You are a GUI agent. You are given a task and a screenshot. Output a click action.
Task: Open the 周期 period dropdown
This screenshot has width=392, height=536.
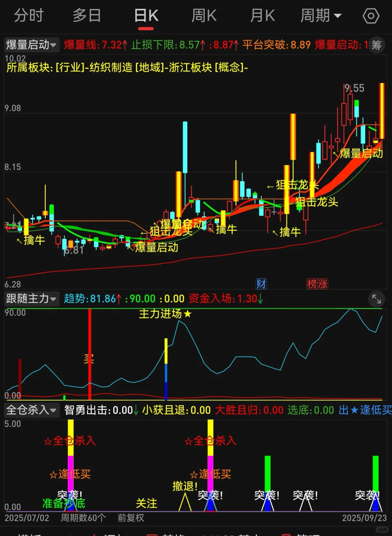tap(321, 16)
